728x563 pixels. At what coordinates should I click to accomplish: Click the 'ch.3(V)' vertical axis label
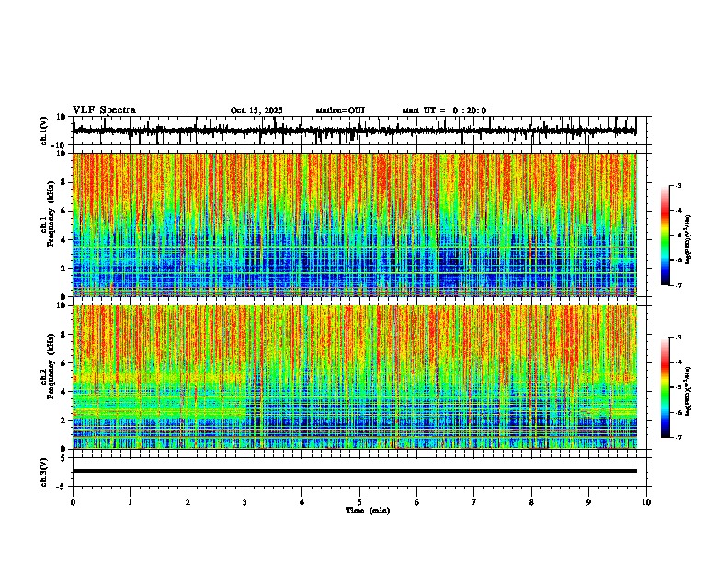pyautogui.click(x=44, y=472)
